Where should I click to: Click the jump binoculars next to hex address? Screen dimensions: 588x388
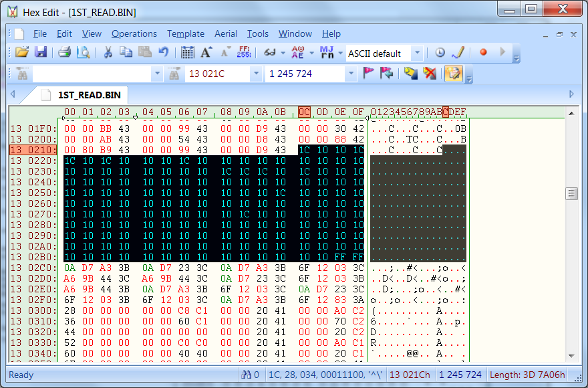174,74
